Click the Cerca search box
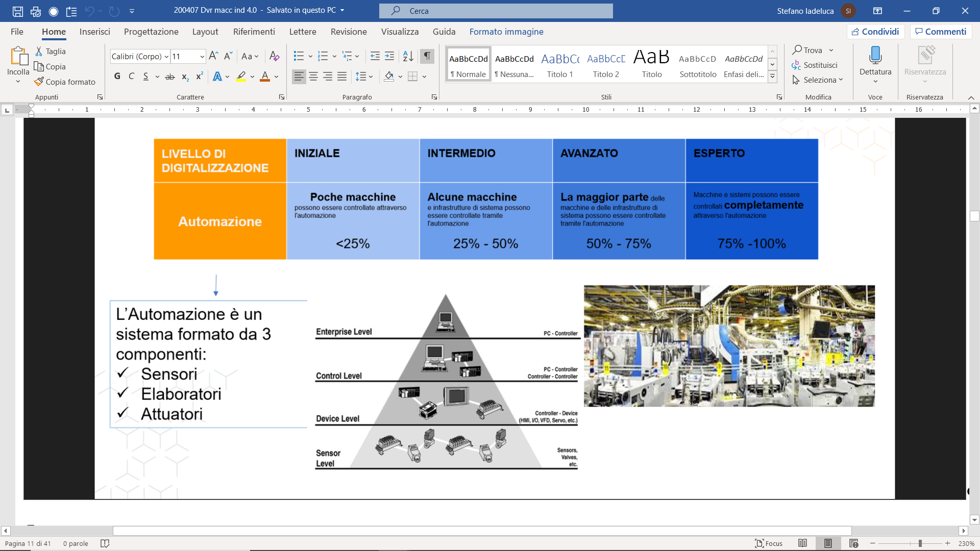This screenshot has height=551, width=980. click(496, 11)
